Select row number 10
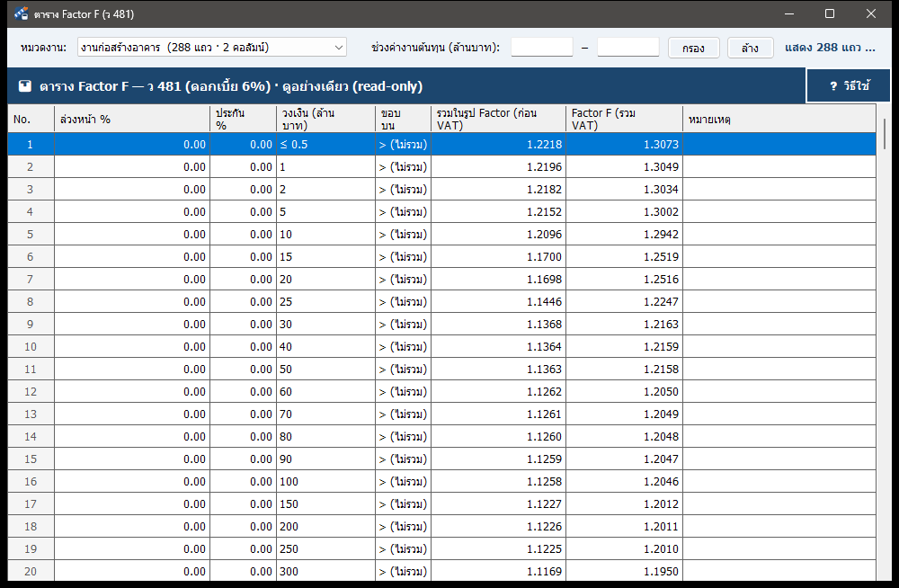This screenshot has width=899, height=588. (x=31, y=346)
